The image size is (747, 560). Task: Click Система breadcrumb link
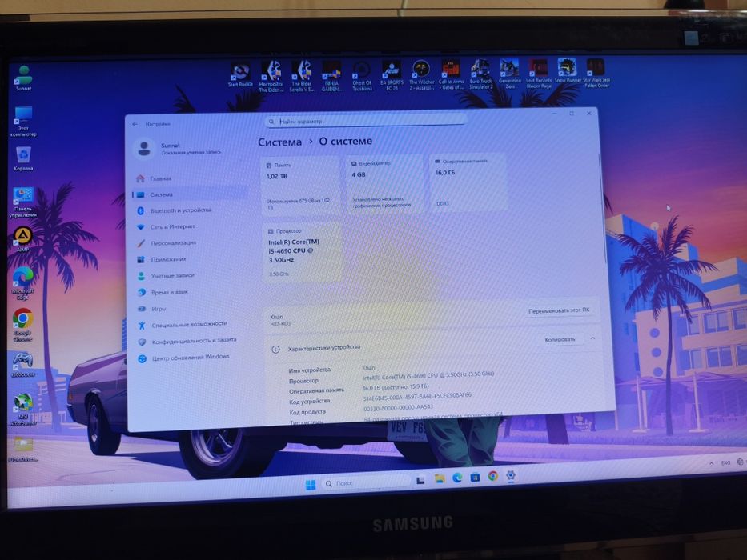point(279,142)
